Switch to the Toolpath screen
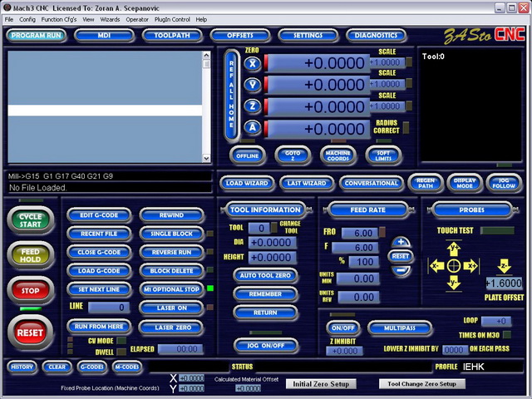Image resolution: width=532 pixels, height=399 pixels. [172, 35]
